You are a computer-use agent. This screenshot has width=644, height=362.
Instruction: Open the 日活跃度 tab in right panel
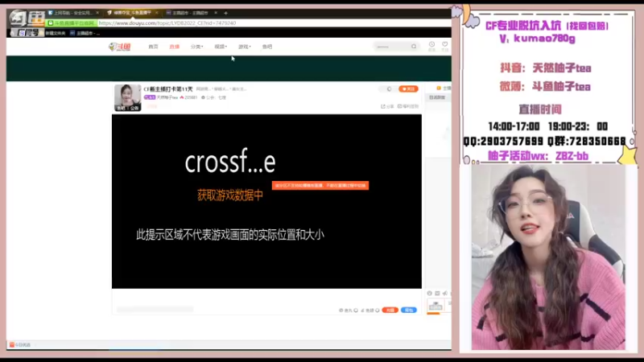point(437,97)
